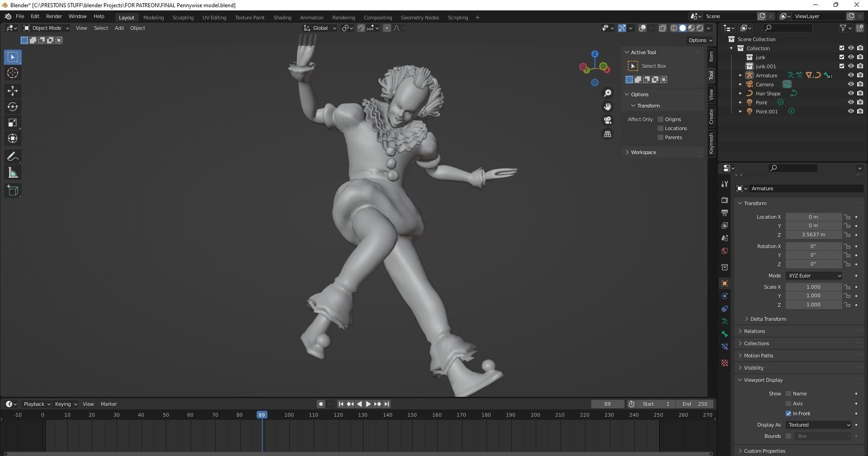Open the World properties tab

point(725,251)
